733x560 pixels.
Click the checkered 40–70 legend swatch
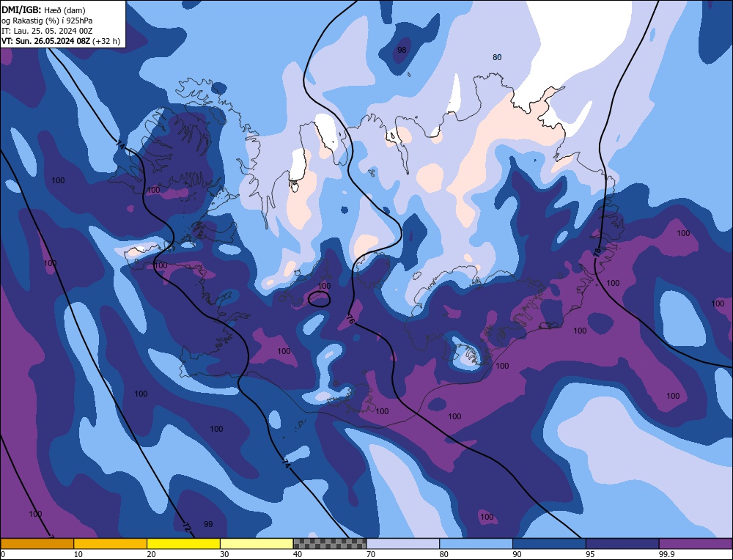330,543
